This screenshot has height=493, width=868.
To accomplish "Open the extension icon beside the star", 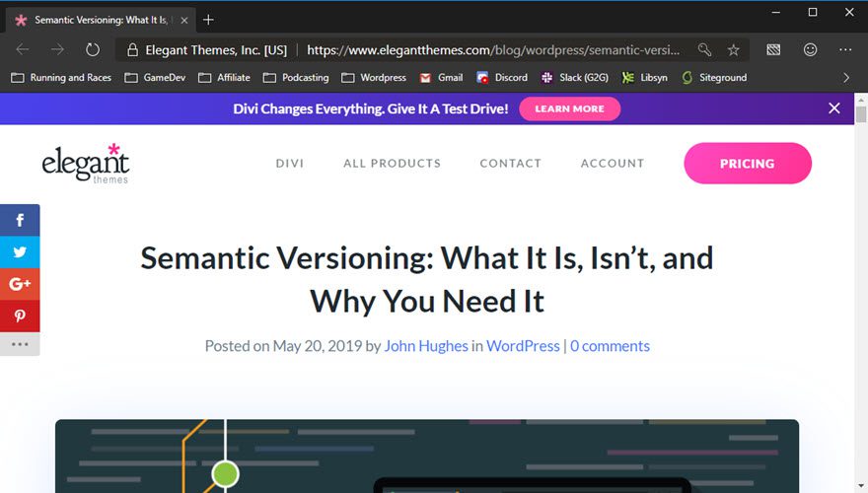I will [773, 50].
